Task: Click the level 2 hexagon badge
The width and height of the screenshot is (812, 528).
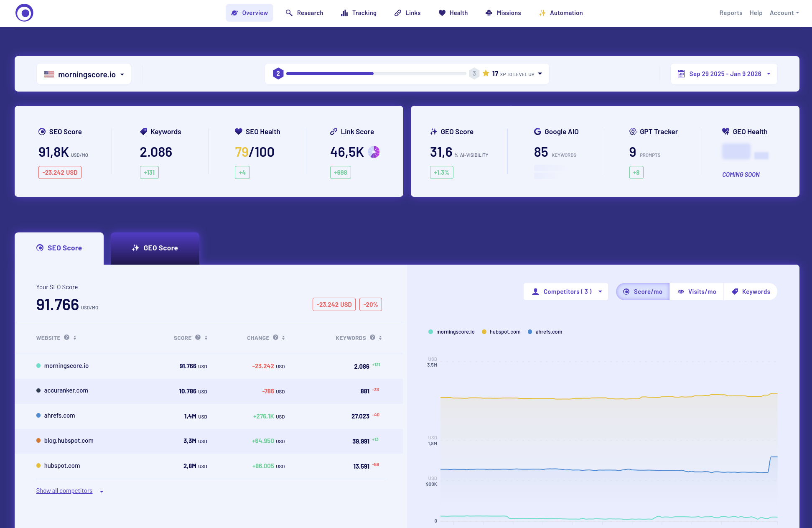Action: (x=278, y=74)
